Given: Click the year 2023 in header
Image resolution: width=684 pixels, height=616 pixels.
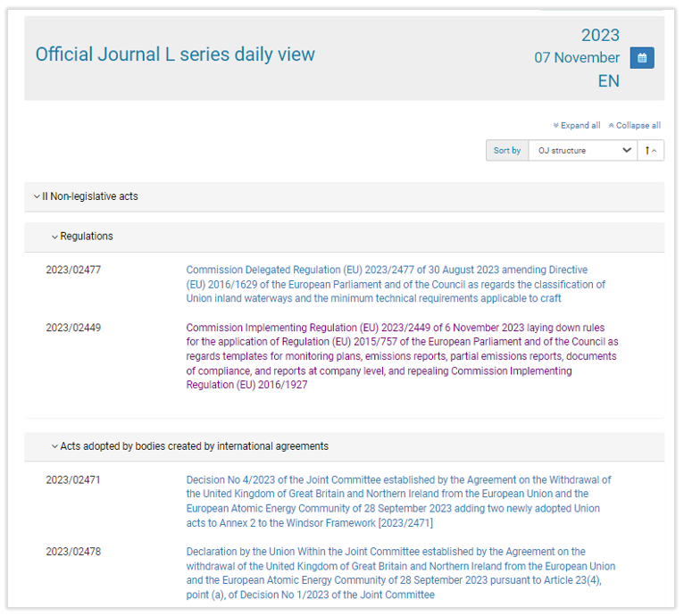Looking at the screenshot, I should coord(600,35).
